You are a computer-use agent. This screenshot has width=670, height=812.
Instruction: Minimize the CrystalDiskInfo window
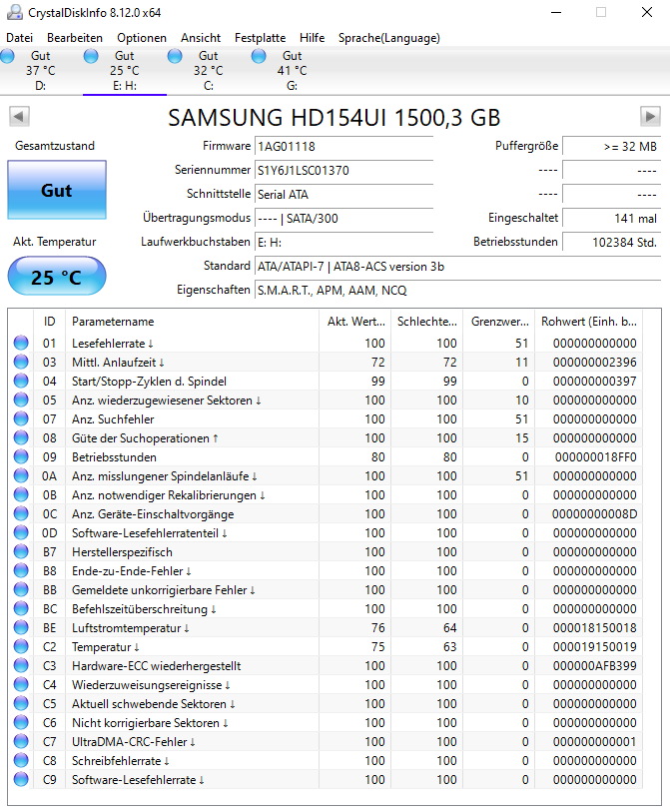coord(556,12)
